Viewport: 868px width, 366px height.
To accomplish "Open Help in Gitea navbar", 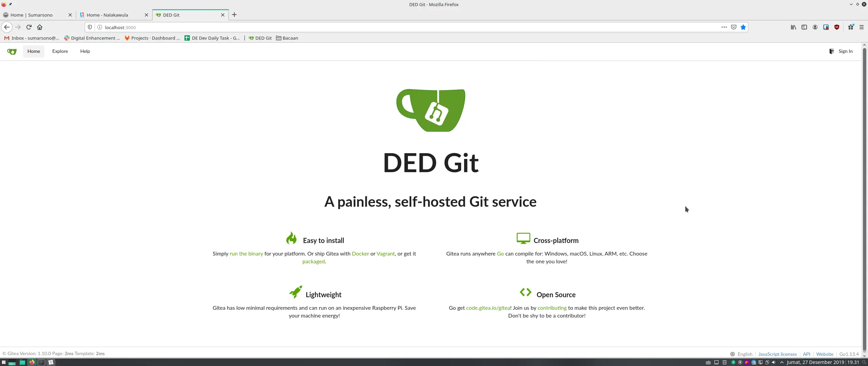I will pos(85,52).
